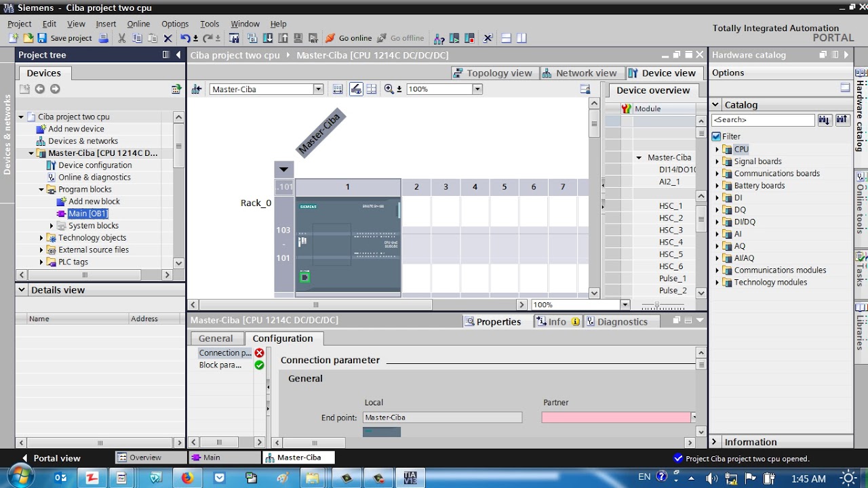
Task: Collapse project tree with arrow icon
Action: point(178,55)
